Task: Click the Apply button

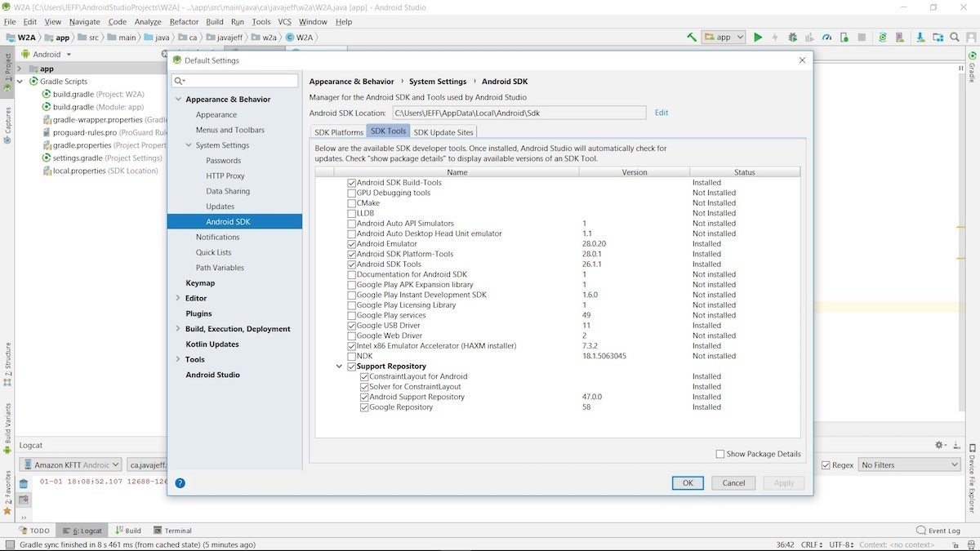Action: [x=784, y=482]
